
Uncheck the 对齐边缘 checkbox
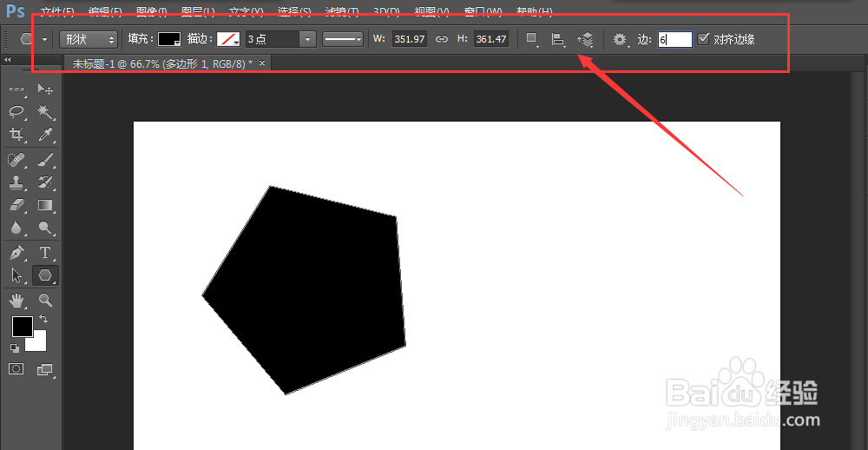coord(703,39)
